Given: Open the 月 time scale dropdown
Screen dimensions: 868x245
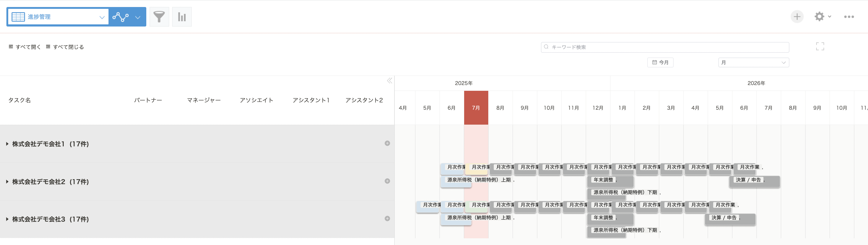Looking at the screenshot, I should (753, 62).
